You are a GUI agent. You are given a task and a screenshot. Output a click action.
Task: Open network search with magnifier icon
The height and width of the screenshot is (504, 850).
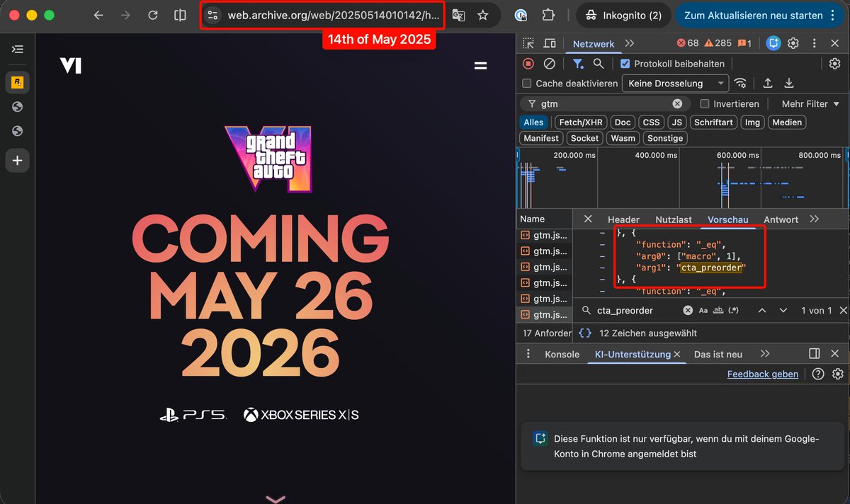tap(599, 64)
